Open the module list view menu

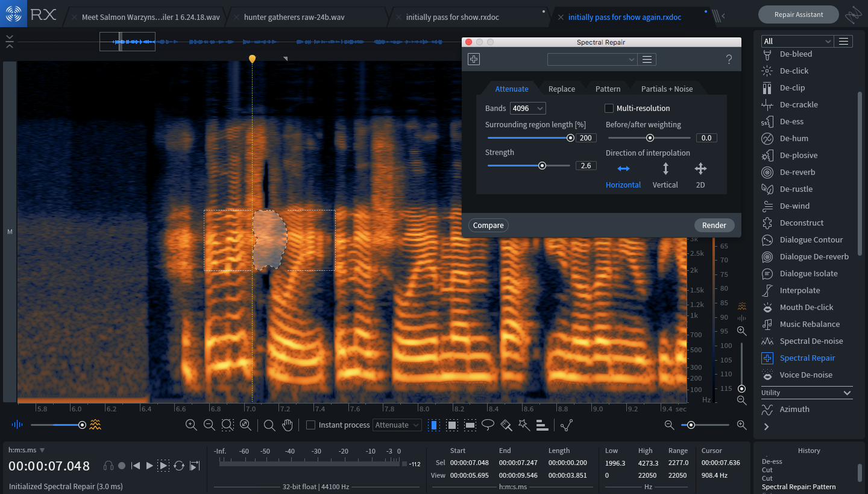844,41
